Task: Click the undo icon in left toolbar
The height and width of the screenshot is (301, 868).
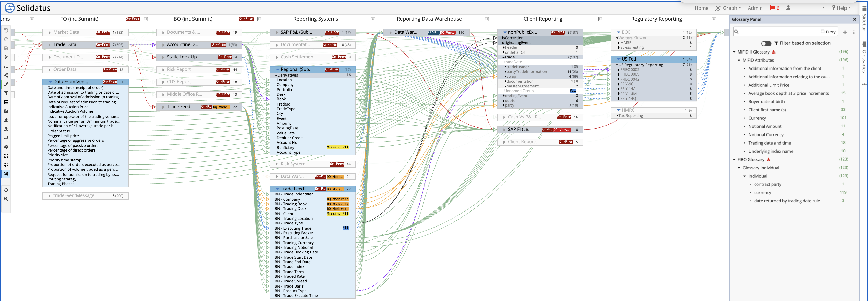Action: pyautogui.click(x=6, y=30)
